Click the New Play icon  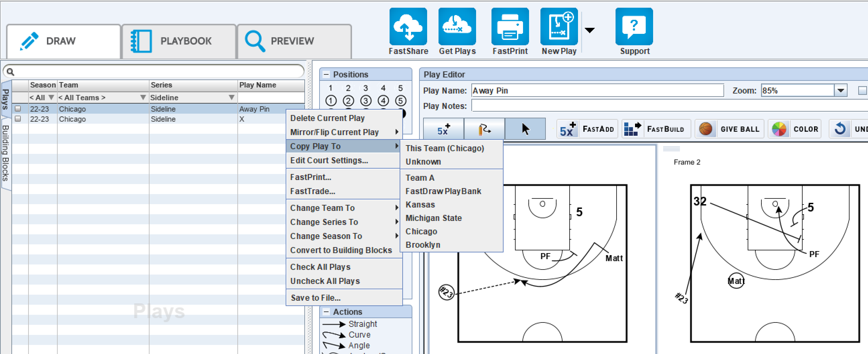tap(559, 26)
